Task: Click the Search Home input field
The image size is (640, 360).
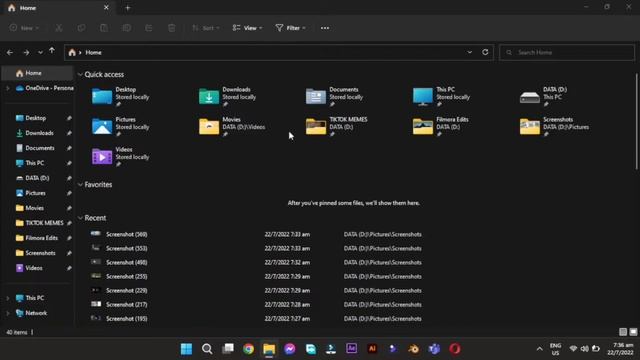Action: [x=567, y=52]
